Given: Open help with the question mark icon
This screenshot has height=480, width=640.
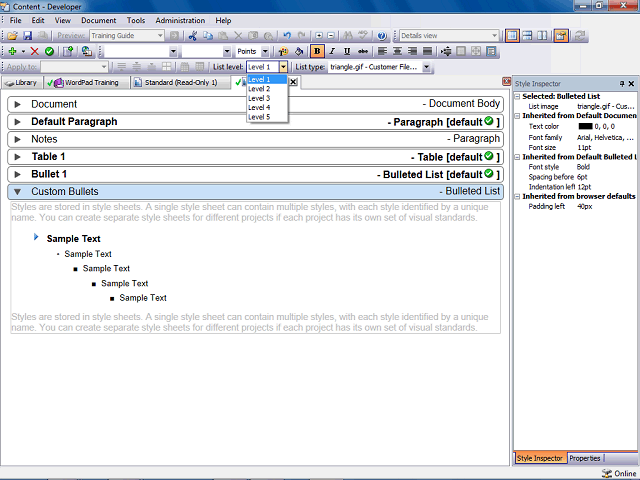Looking at the screenshot, I should [x=382, y=36].
